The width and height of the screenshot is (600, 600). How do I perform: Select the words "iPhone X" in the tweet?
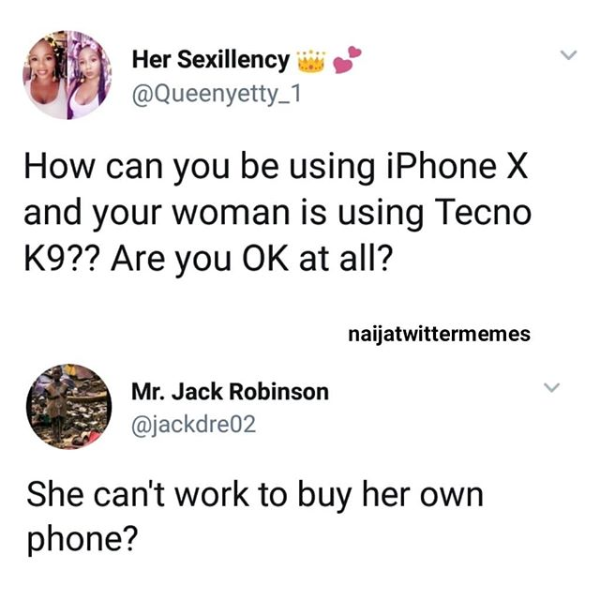pyautogui.click(x=457, y=166)
